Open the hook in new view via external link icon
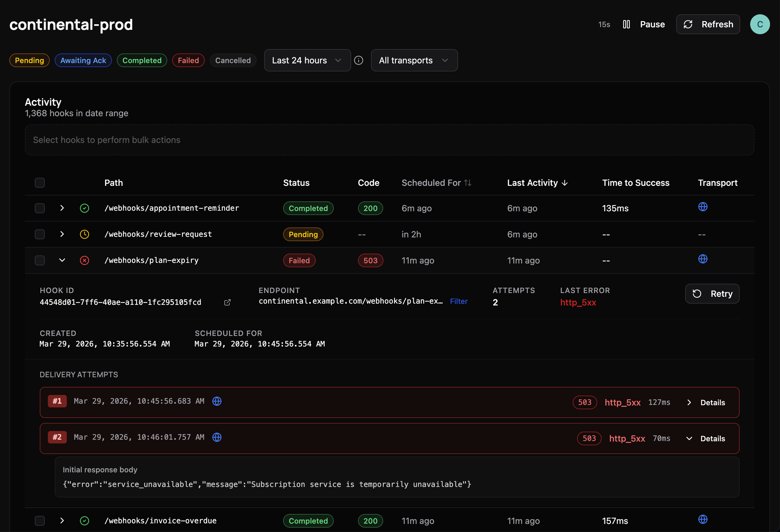The width and height of the screenshot is (780, 532). pyautogui.click(x=227, y=302)
